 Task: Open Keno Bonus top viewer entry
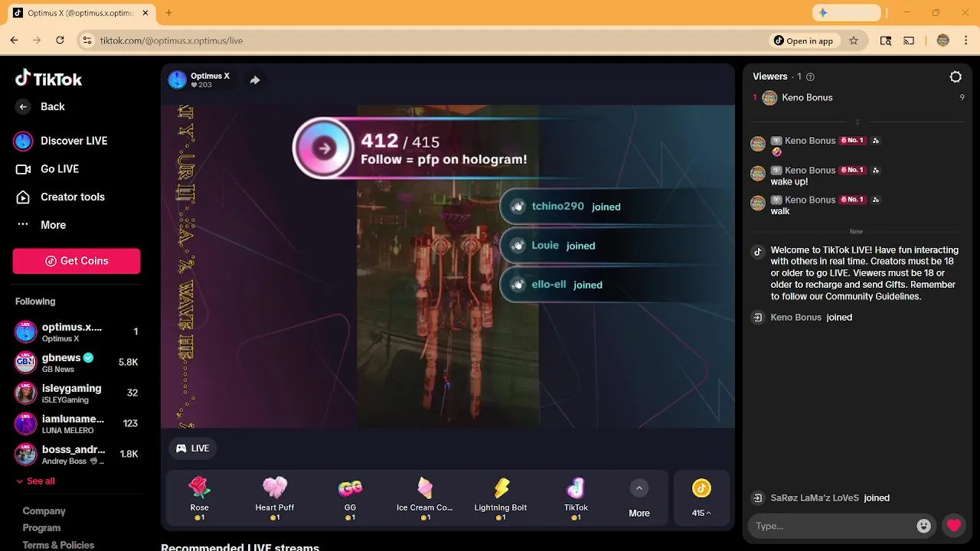857,98
